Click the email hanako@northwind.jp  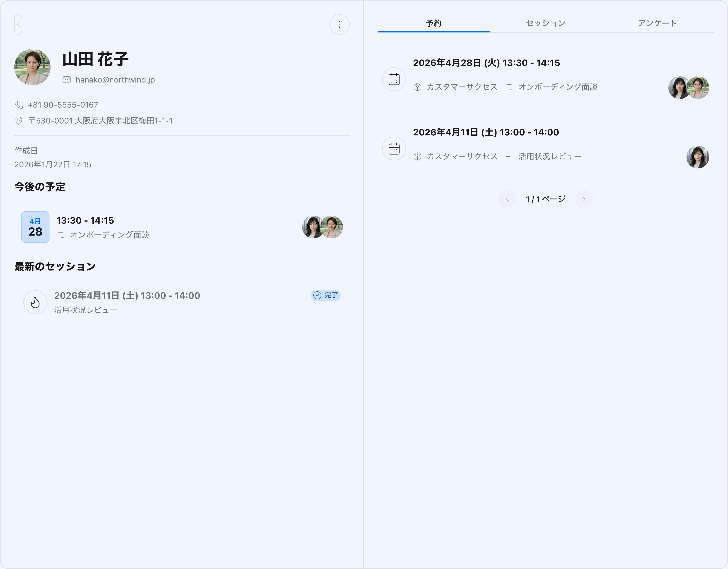[x=115, y=80]
